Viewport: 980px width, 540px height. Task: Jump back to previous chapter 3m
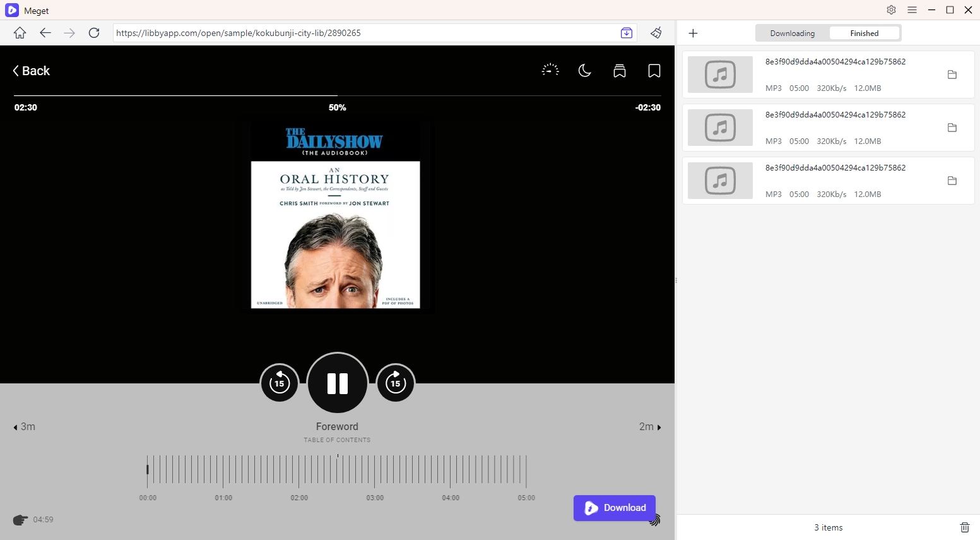click(x=25, y=427)
